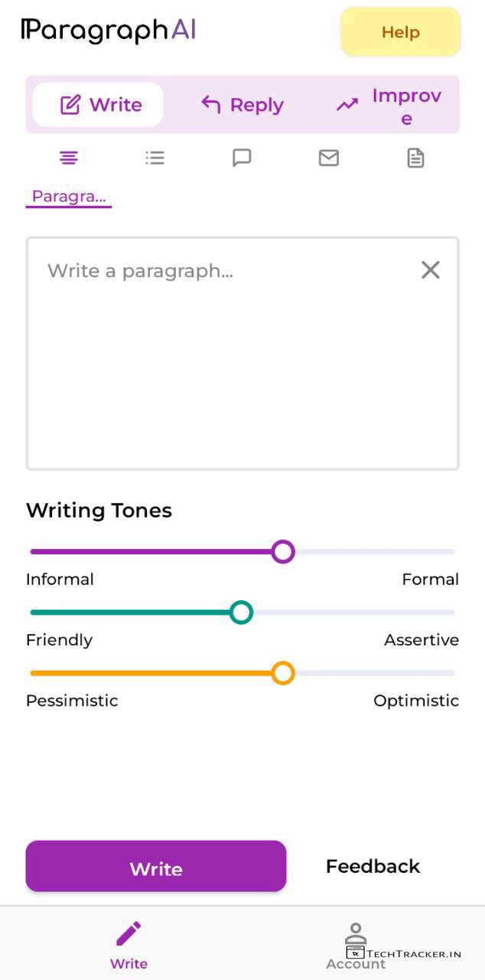The width and height of the screenshot is (485, 980).
Task: Click the Informal–Formal slider handle
Action: click(283, 551)
